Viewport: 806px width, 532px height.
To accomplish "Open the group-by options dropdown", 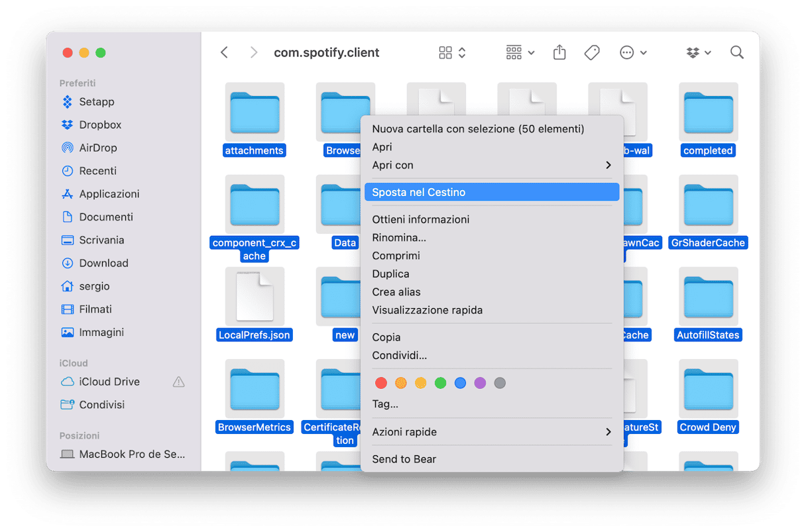I will point(520,52).
